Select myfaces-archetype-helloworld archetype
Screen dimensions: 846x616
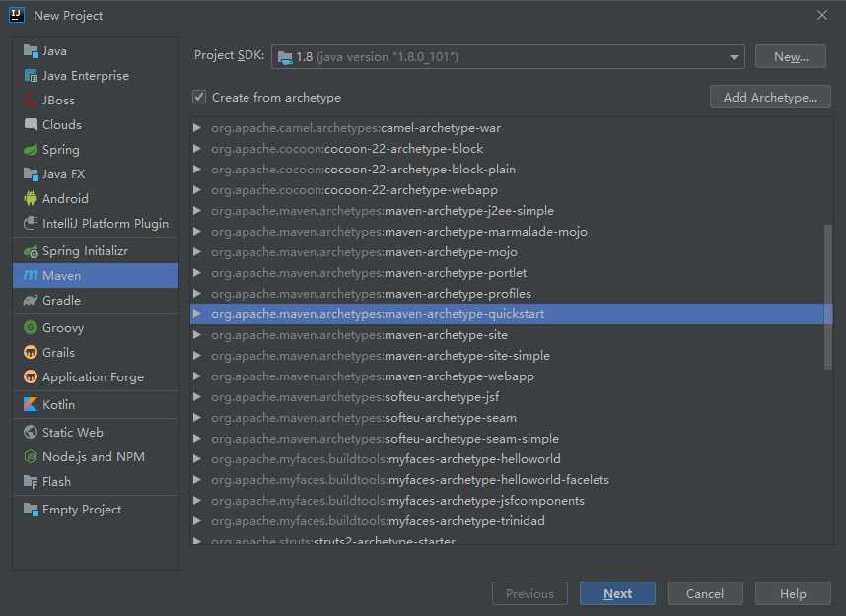tap(512, 459)
